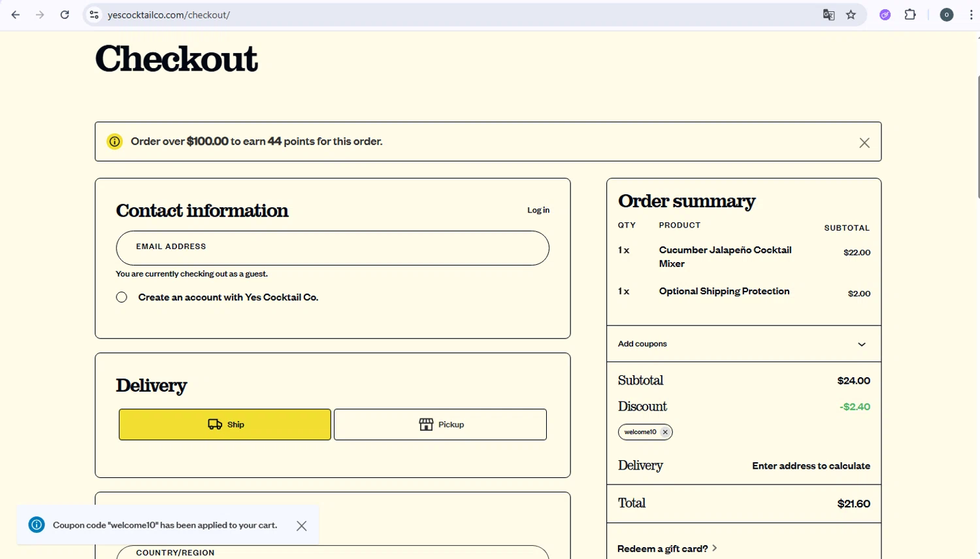The image size is (980, 559).
Task: View site information icon in address bar
Action: click(94, 14)
